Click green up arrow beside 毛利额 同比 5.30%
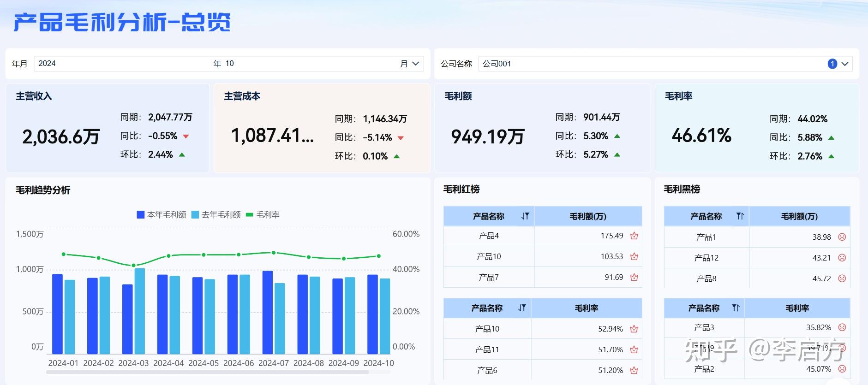Screen dimensions: 868x385 [x=617, y=136]
